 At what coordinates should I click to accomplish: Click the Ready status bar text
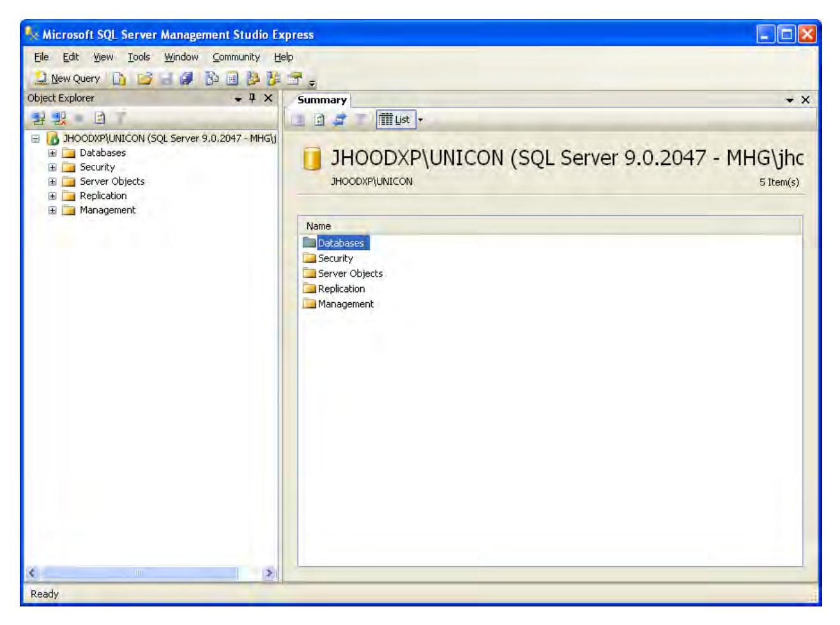click(45, 594)
